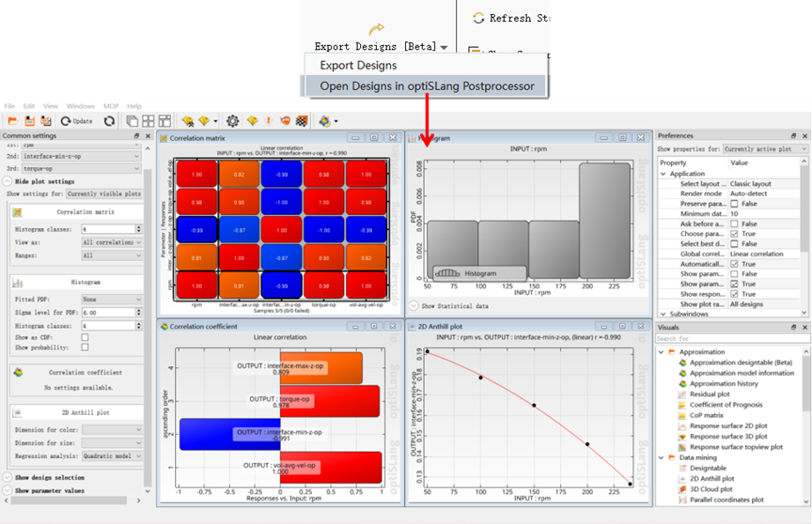Click the Search for field in Visuals
The image size is (812, 524).
[732, 338]
